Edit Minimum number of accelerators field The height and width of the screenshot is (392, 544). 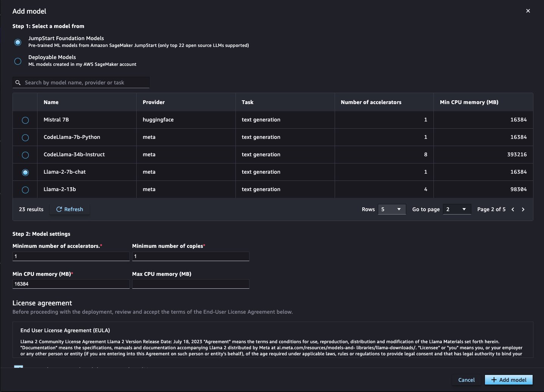click(71, 256)
